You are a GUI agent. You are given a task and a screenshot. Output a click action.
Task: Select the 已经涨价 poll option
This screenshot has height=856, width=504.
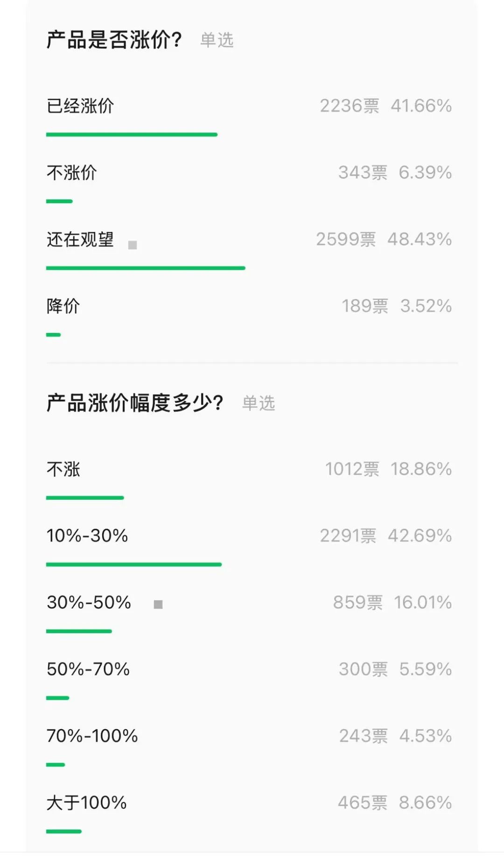pyautogui.click(x=80, y=106)
